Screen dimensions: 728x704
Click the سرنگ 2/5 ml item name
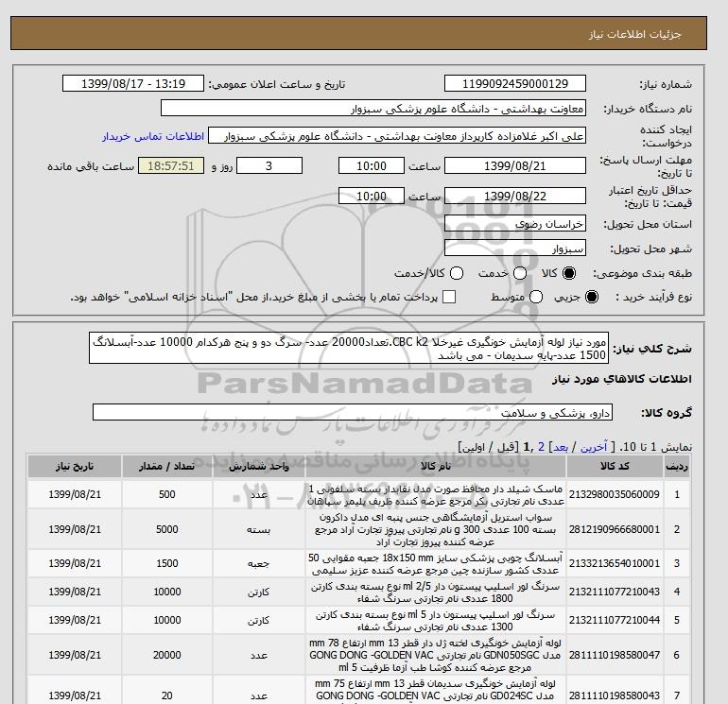pyautogui.click(x=436, y=592)
